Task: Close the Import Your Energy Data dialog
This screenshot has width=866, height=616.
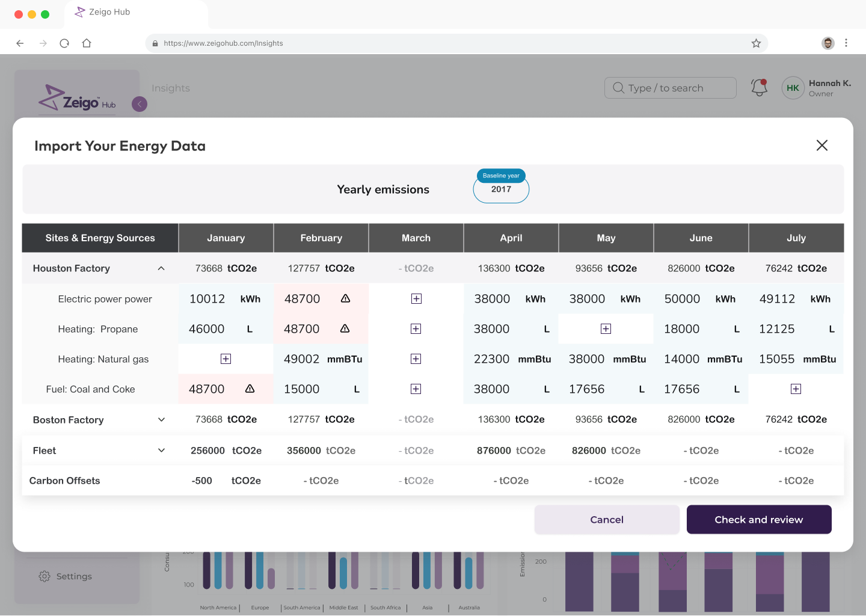Action: coord(822,145)
